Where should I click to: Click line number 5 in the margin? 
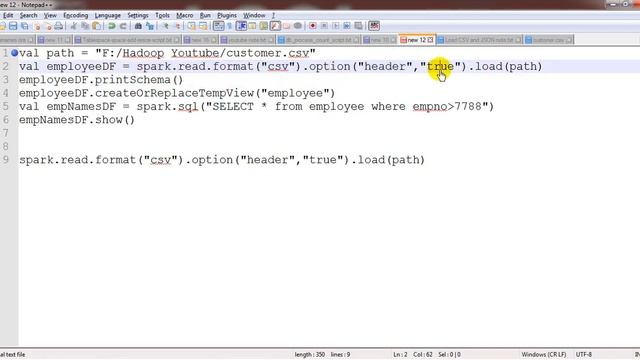pyautogui.click(x=5, y=107)
